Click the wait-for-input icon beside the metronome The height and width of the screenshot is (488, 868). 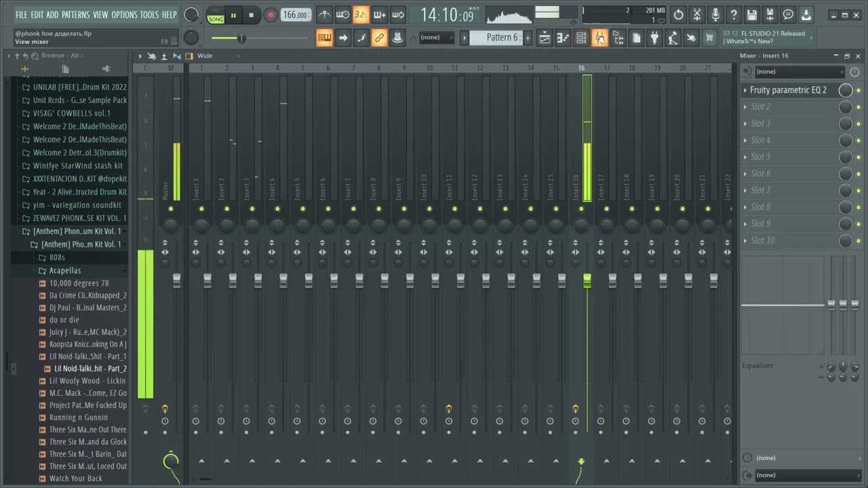(x=343, y=14)
